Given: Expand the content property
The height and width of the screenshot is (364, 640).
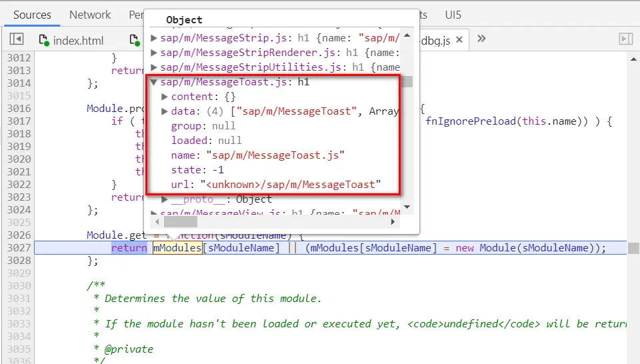Looking at the screenshot, I should (x=165, y=97).
